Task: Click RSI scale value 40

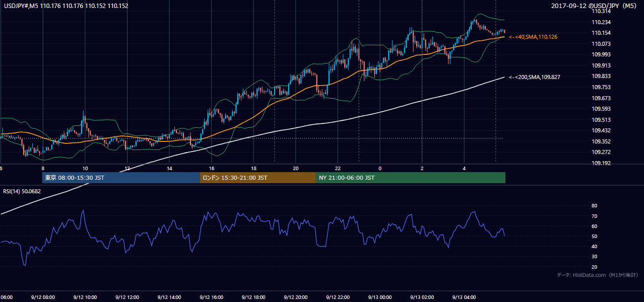Action: coord(594,246)
